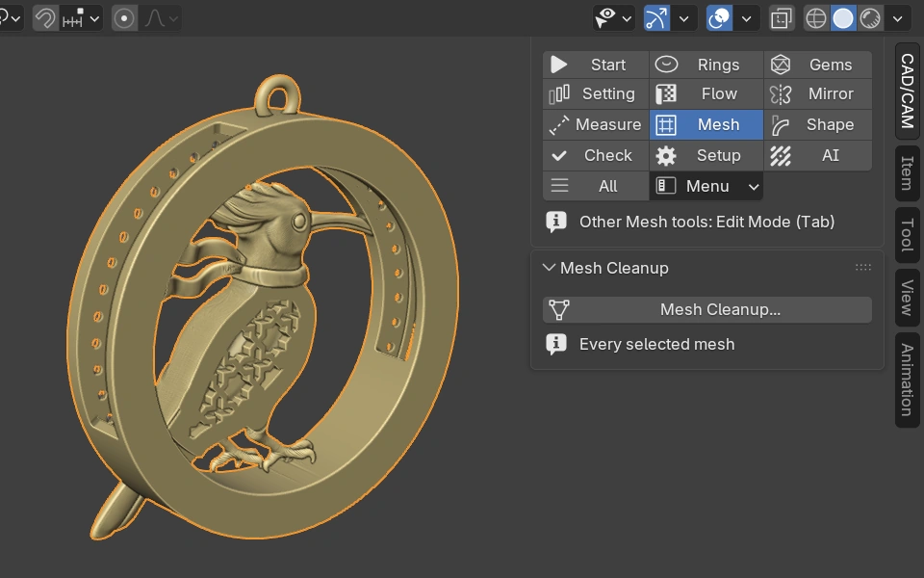Viewport: 924px width, 578px height.
Task: Open proportional falloff curve dropdown
Action: click(x=161, y=18)
